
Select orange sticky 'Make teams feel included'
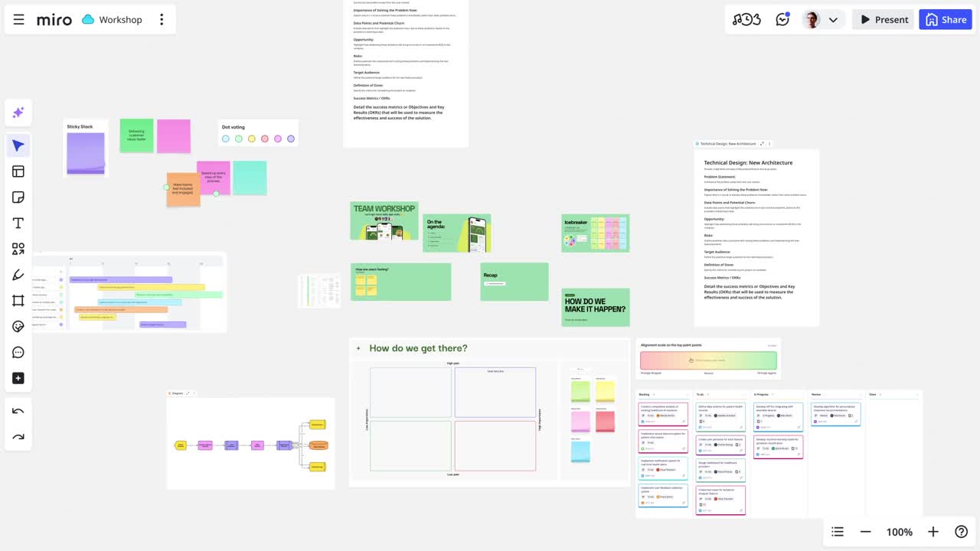click(183, 189)
